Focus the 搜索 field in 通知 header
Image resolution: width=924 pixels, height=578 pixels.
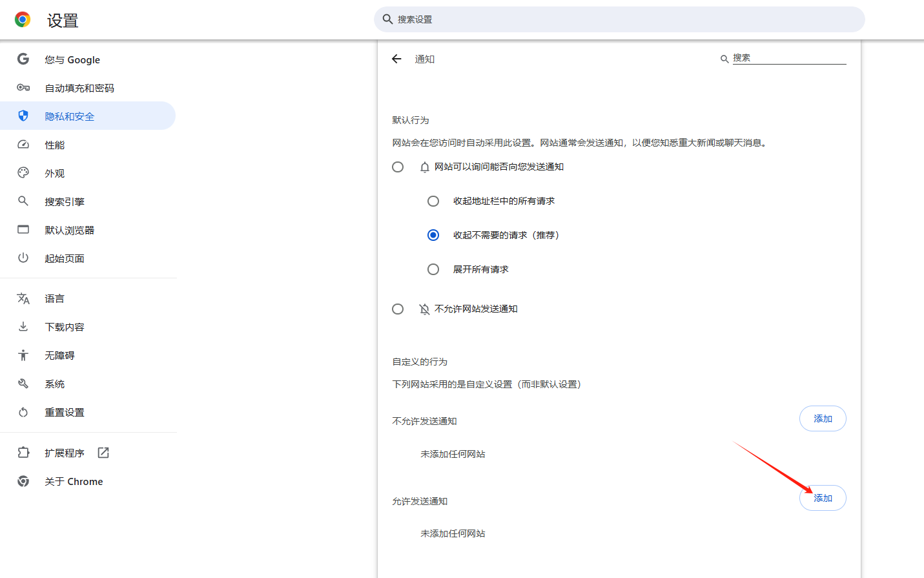(789, 58)
